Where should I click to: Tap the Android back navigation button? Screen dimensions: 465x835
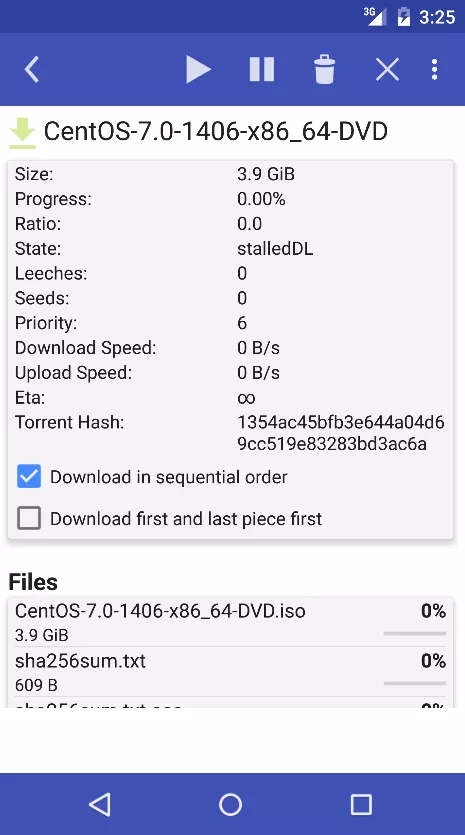point(100,804)
